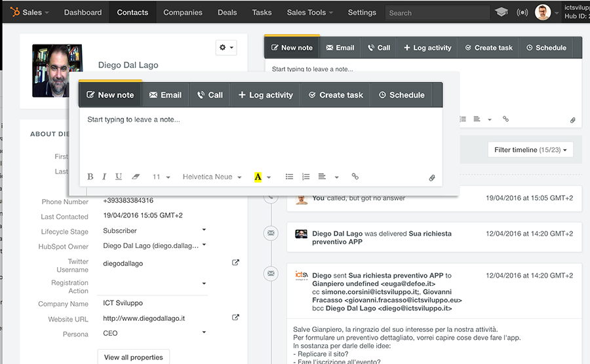Insert a bulleted list in enlarged editor
Image resolution: width=590 pixels, height=364 pixels.
point(289,177)
